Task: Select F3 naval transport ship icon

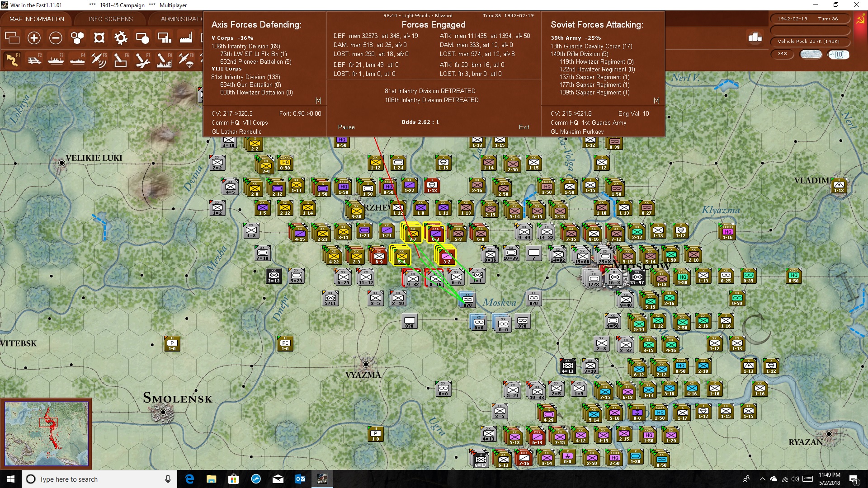Action: 56,60
